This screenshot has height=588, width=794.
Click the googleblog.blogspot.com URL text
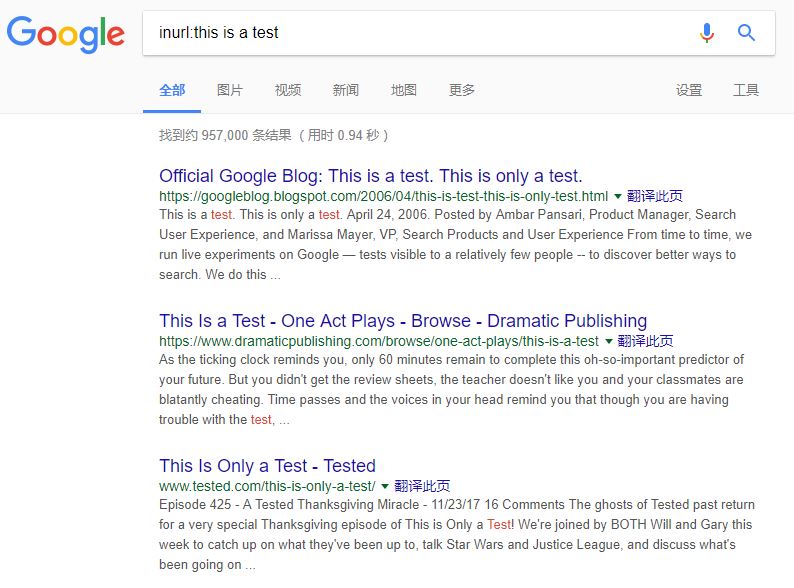[x=383, y=196]
